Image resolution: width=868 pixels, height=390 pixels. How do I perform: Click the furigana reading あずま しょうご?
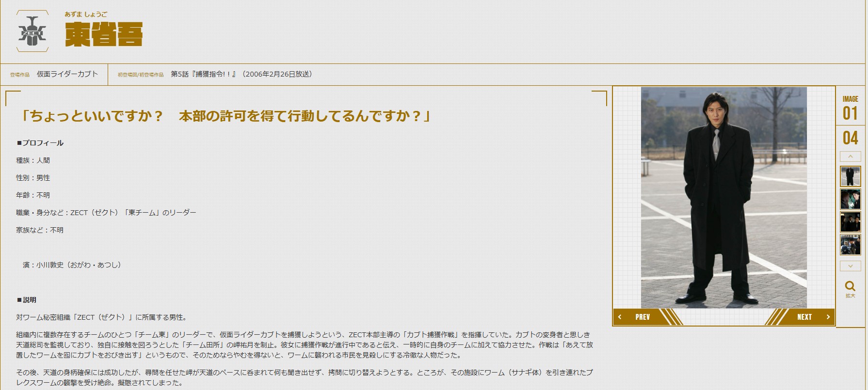click(x=86, y=14)
